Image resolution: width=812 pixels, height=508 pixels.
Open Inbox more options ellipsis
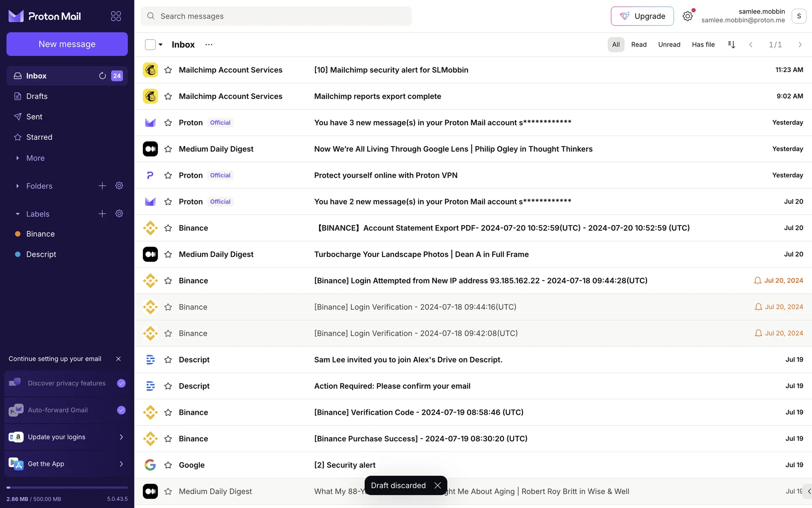(x=209, y=44)
